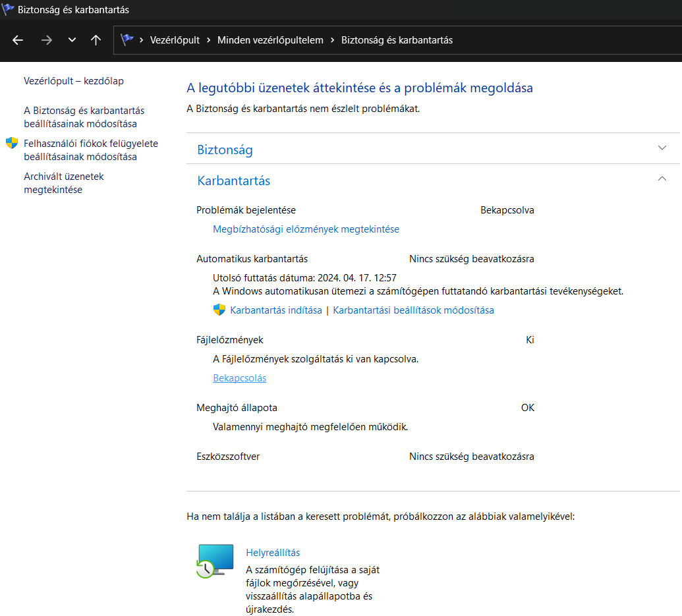Click the Problémák bejelentése label
Viewport: 682px width, 616px height.
pos(246,210)
